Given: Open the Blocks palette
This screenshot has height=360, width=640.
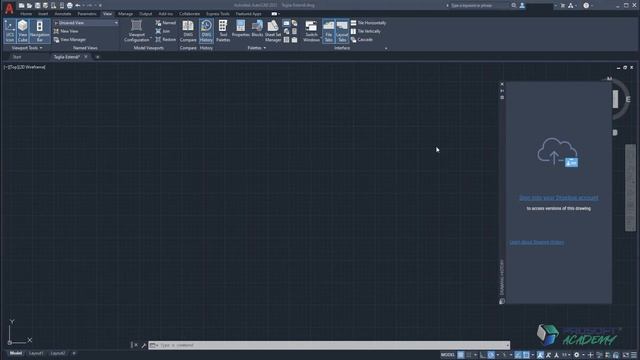Looking at the screenshot, I should point(257,29).
